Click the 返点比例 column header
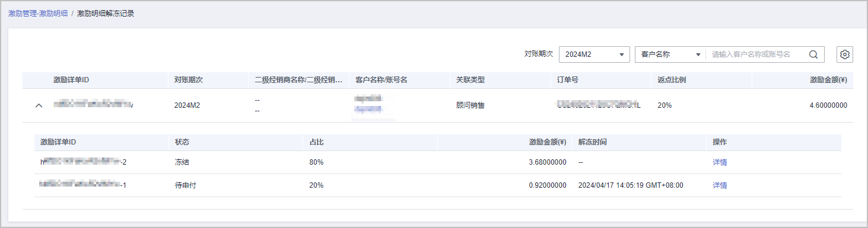The height and width of the screenshot is (228, 868). (x=672, y=80)
